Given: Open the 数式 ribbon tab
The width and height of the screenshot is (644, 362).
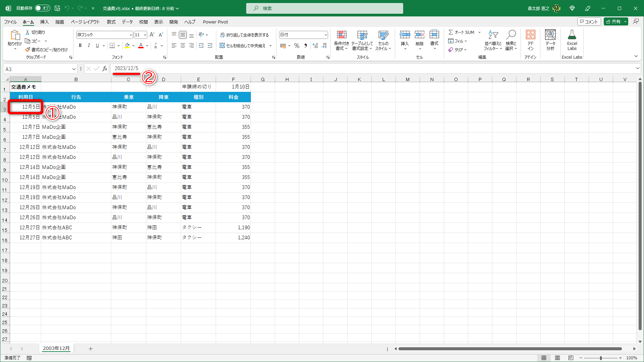Looking at the screenshot, I should (x=111, y=22).
